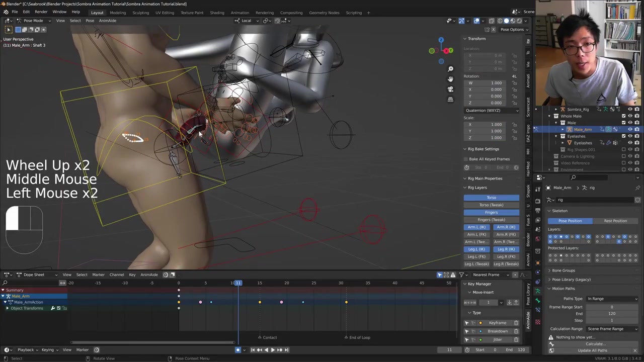Click the pan view hand icon
644x362 pixels.
[450, 79]
